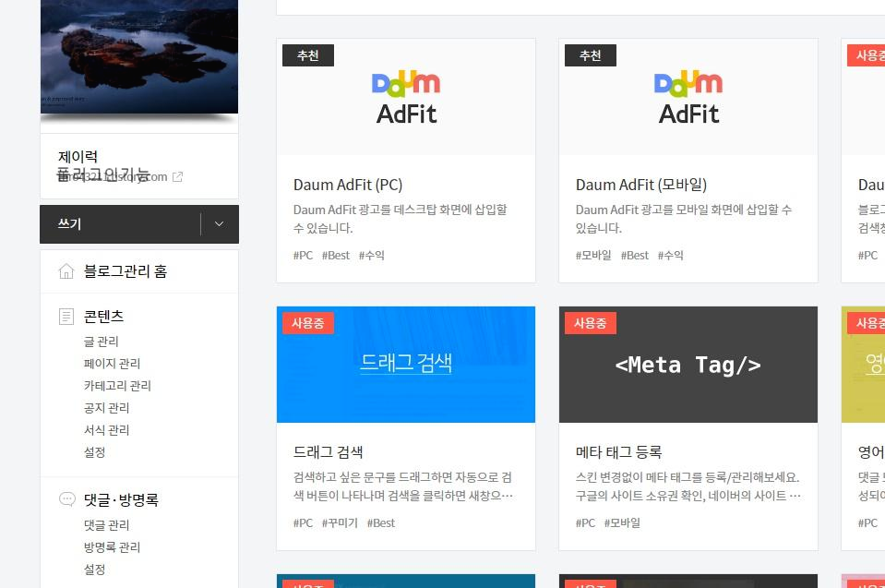Click the 드래그 검색 description text
885x588 pixels.
pyautogui.click(x=403, y=486)
